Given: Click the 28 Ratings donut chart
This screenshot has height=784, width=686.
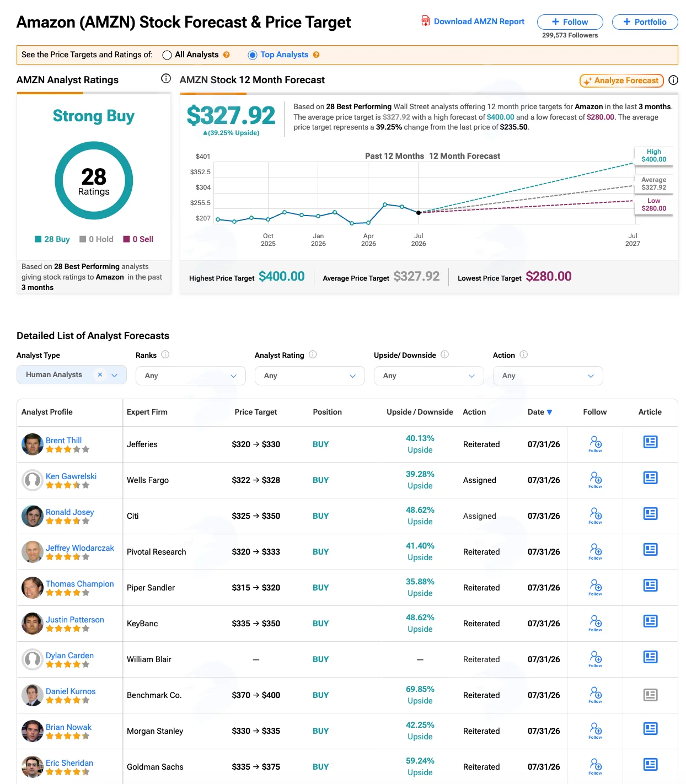Looking at the screenshot, I should click(94, 181).
